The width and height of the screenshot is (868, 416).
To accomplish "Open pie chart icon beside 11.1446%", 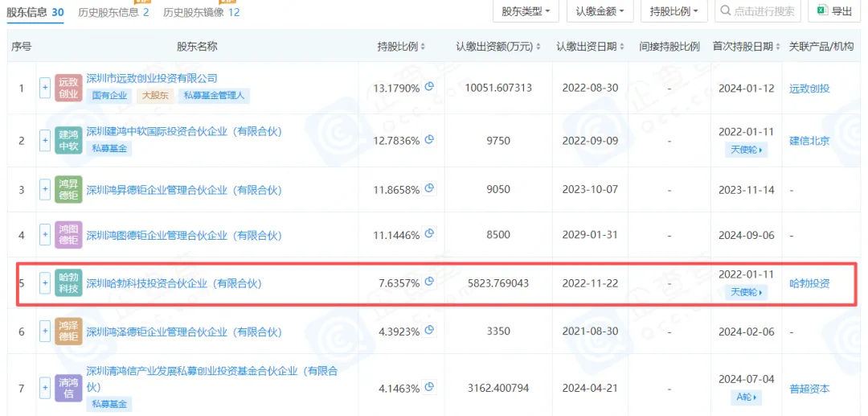I will [x=429, y=234].
